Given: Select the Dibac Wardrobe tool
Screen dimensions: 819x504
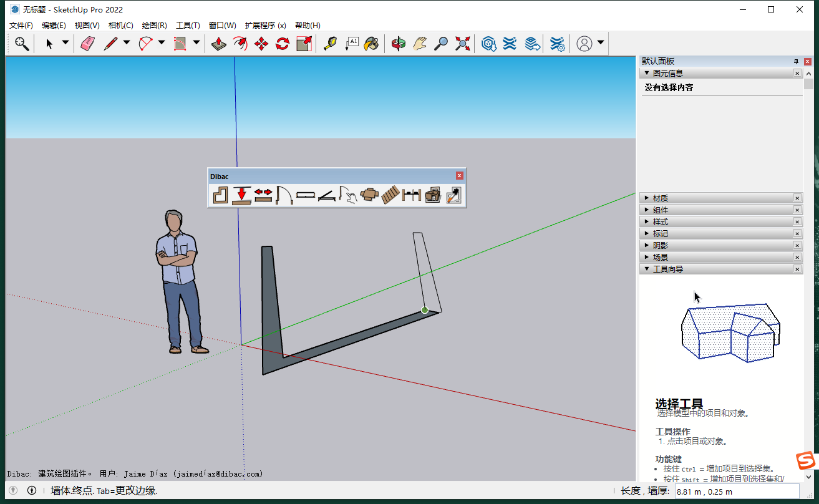Looking at the screenshot, I should (327, 196).
